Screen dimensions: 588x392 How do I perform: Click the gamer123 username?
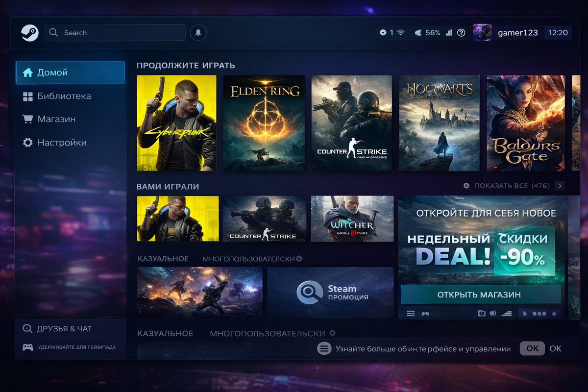[x=518, y=33]
